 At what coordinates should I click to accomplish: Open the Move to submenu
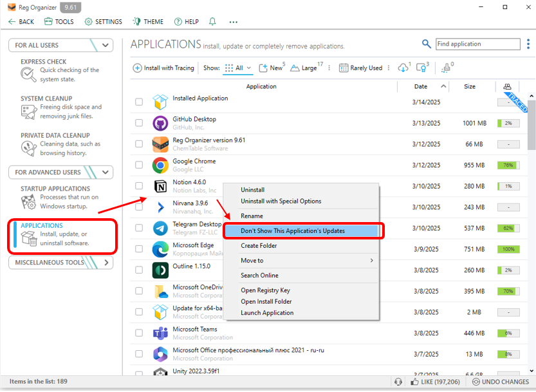301,261
